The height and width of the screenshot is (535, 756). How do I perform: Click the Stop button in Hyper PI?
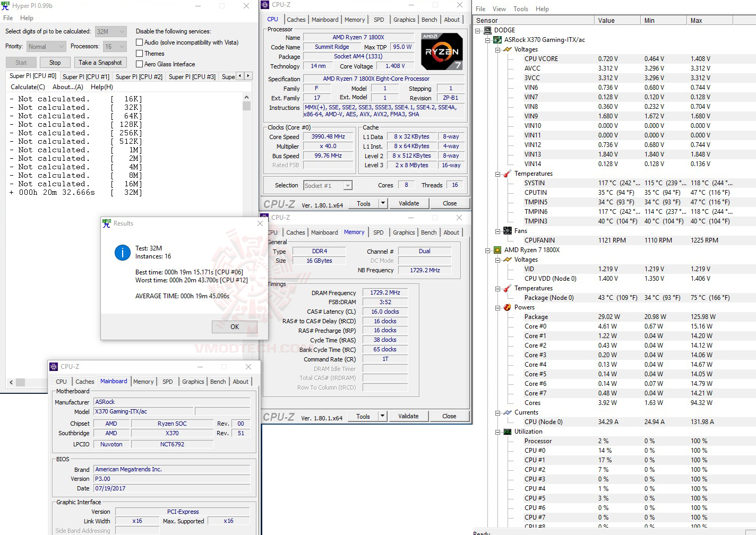(55, 63)
